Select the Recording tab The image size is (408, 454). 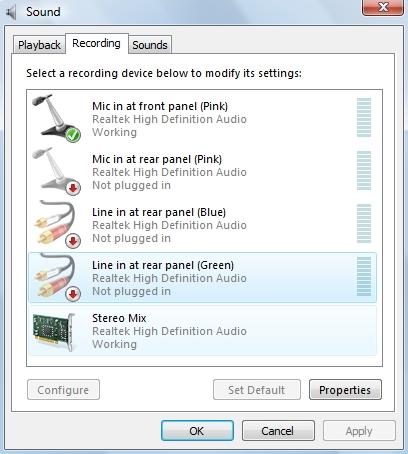96,43
